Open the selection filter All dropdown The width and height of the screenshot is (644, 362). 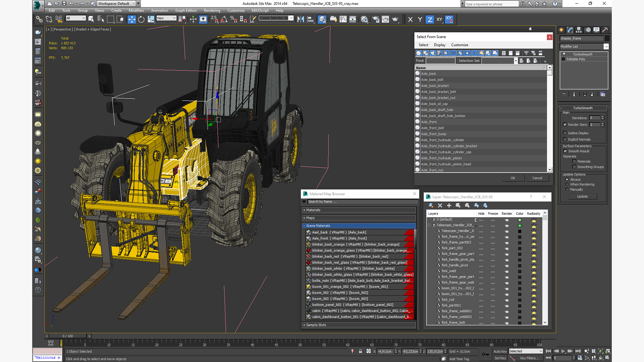coord(76,18)
